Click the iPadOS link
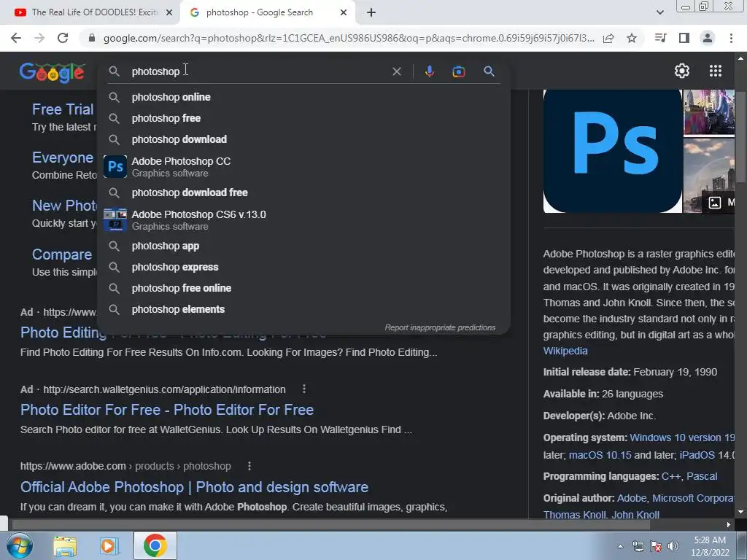The width and height of the screenshot is (747, 560). click(x=697, y=455)
